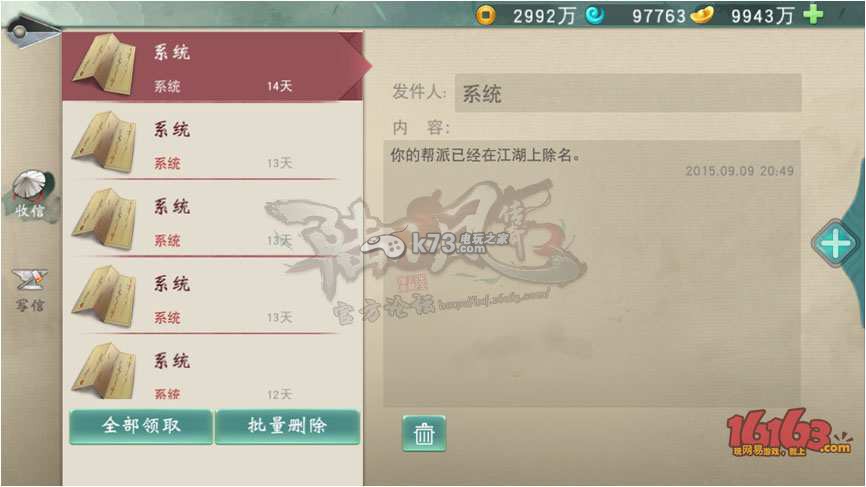Click the trash can delete icon
The height and width of the screenshot is (487, 866).
coord(424,433)
